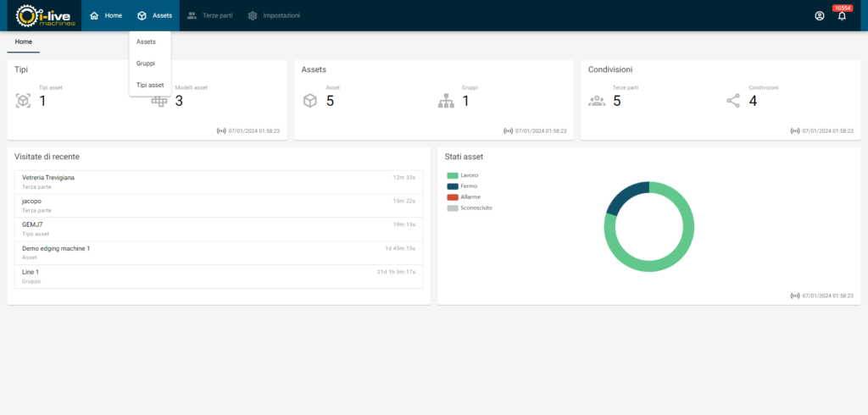Click the i-live machines logo
Viewport: 868px width, 415px height.
(x=47, y=15)
